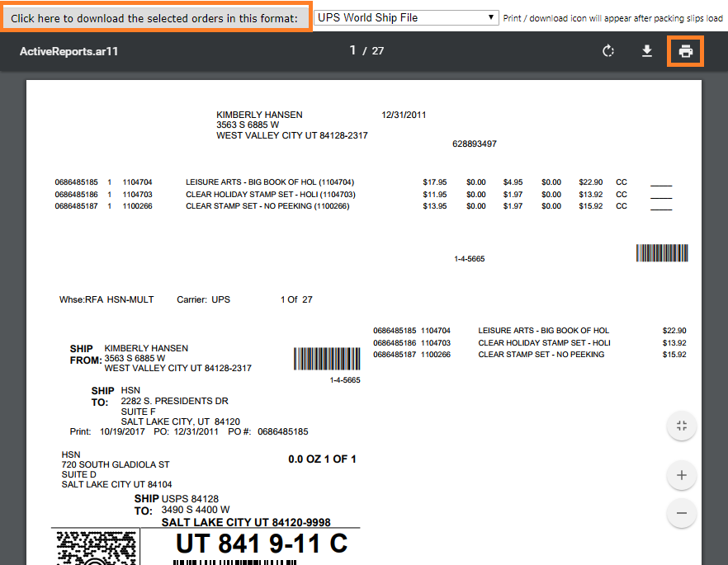728x565 pixels.
Task: Click the Whse:RFA HSN-MULT text
Action: point(106,299)
